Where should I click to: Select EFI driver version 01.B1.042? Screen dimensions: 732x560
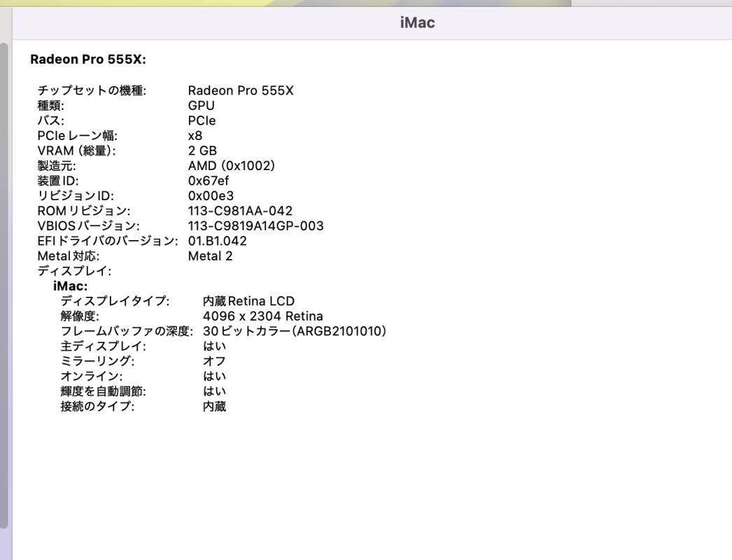218,241
